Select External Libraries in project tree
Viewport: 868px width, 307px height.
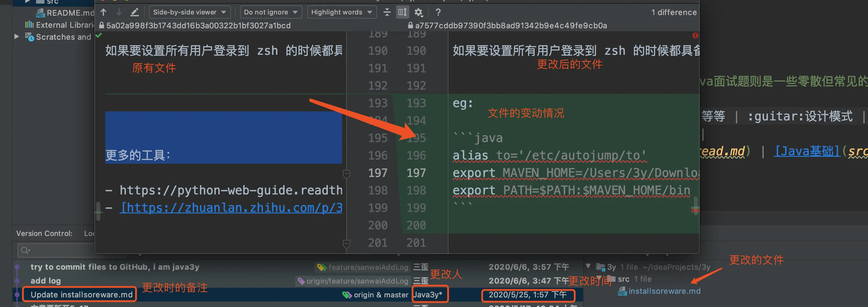60,25
